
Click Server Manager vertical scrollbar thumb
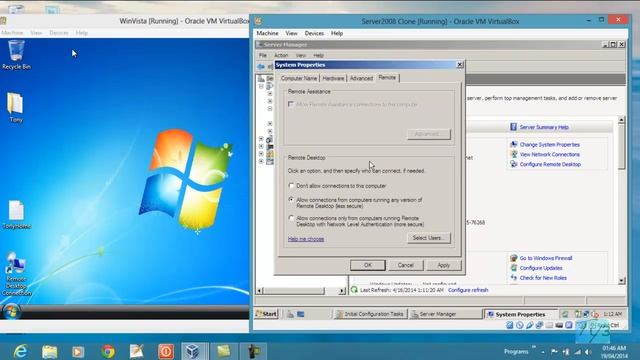(x=621, y=147)
